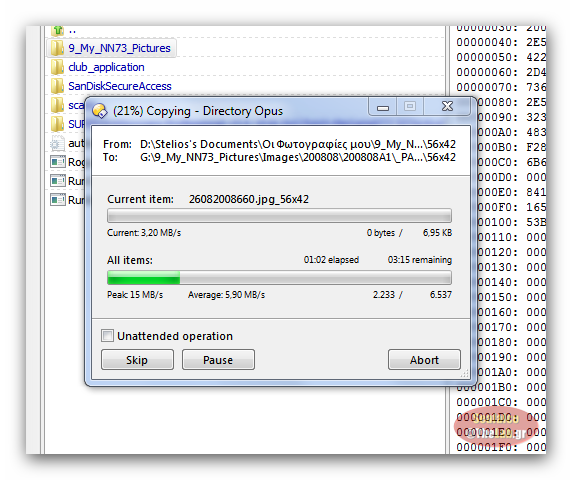Minimize the Copying dialog
The height and width of the screenshot is (480, 572).
click(383, 108)
